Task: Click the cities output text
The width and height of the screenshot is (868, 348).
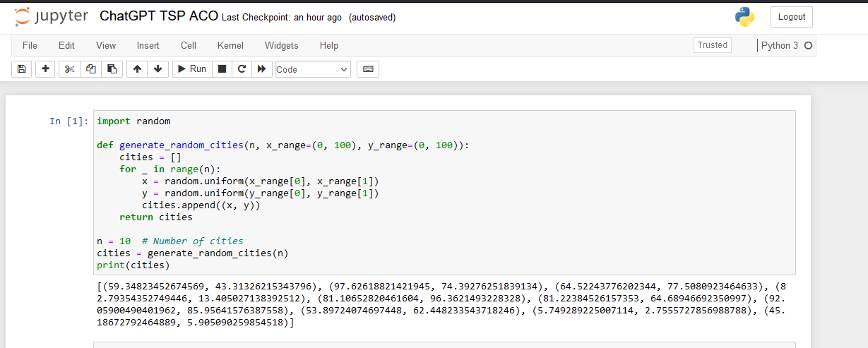Action: 441,304
